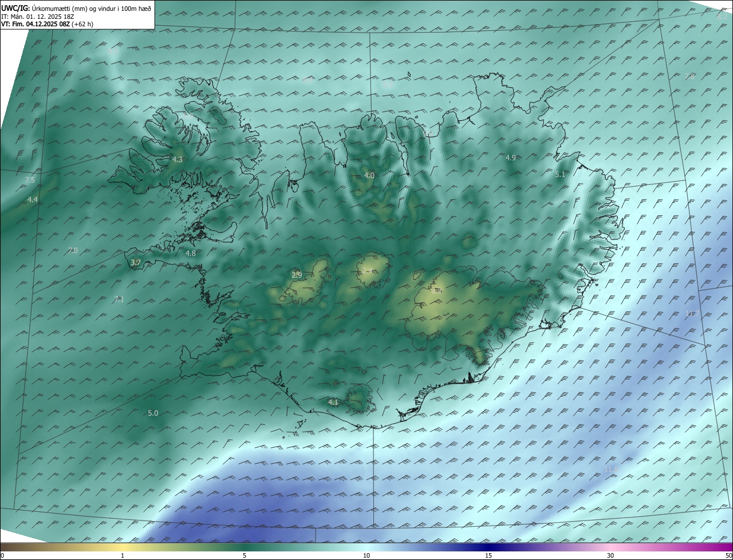This screenshot has width=733, height=560.
Task: Click the colorbar tick label 10
Action: (x=366, y=555)
